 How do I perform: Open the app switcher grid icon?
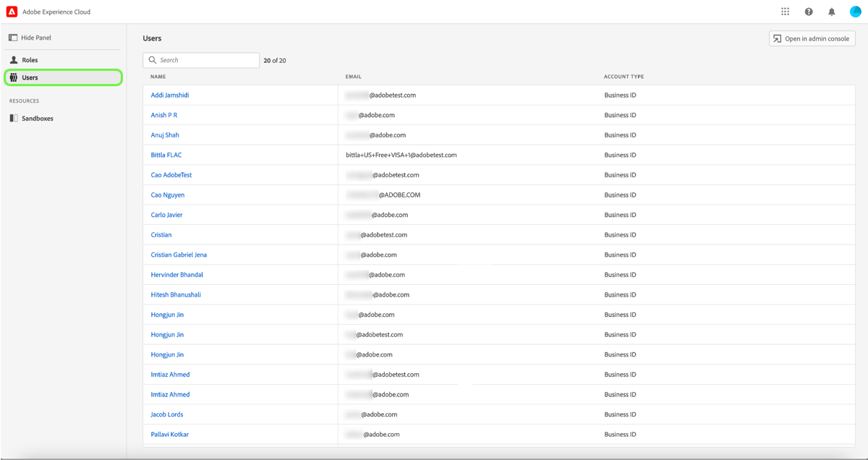pos(785,11)
